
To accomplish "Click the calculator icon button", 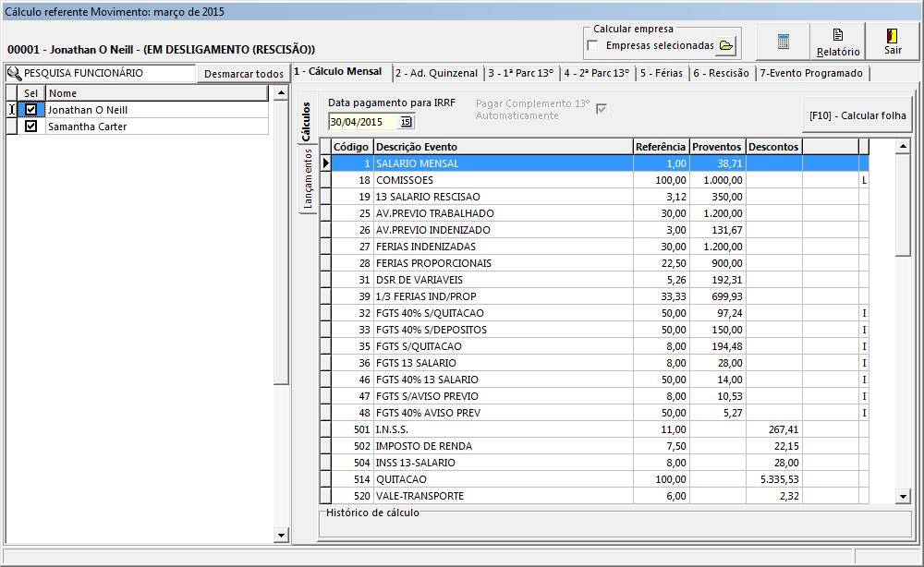I will click(783, 42).
